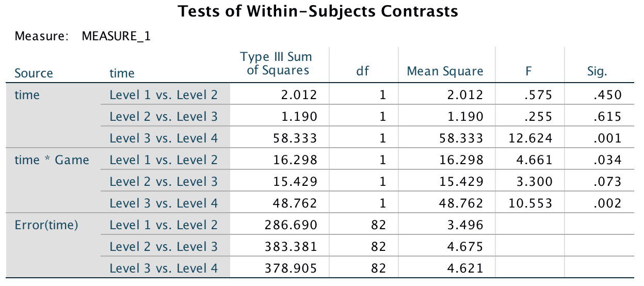Click the Sig. value .615
Image resolution: width=644 pixels, height=286 pixels.
coord(607,117)
